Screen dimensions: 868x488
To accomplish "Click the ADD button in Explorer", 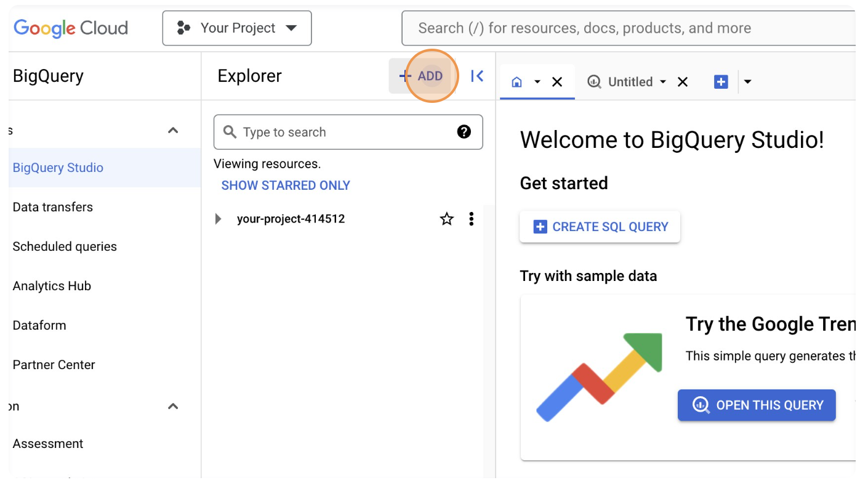I will coord(422,76).
